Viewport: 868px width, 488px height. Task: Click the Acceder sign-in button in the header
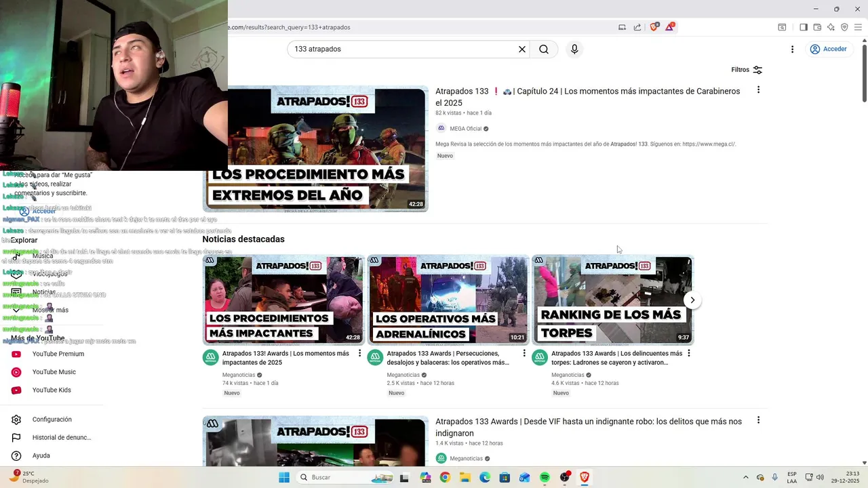point(829,49)
